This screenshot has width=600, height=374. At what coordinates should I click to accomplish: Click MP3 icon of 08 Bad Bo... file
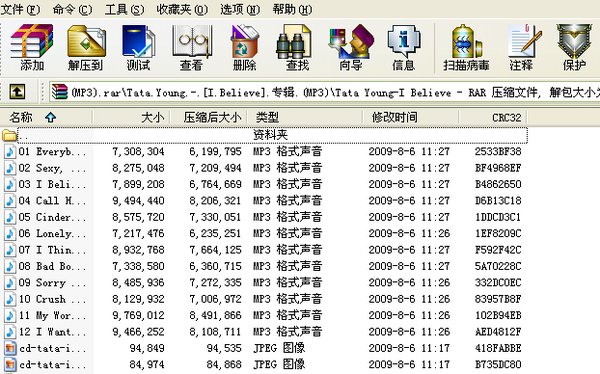click(10, 266)
